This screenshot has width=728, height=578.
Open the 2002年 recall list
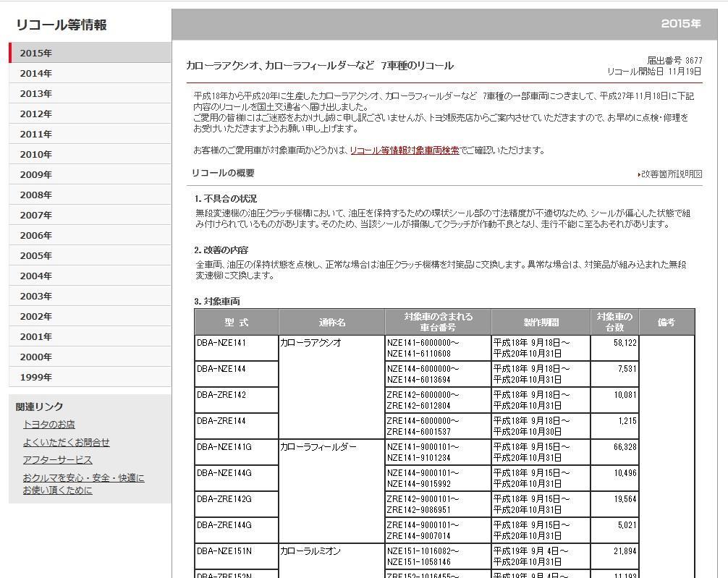(90, 316)
